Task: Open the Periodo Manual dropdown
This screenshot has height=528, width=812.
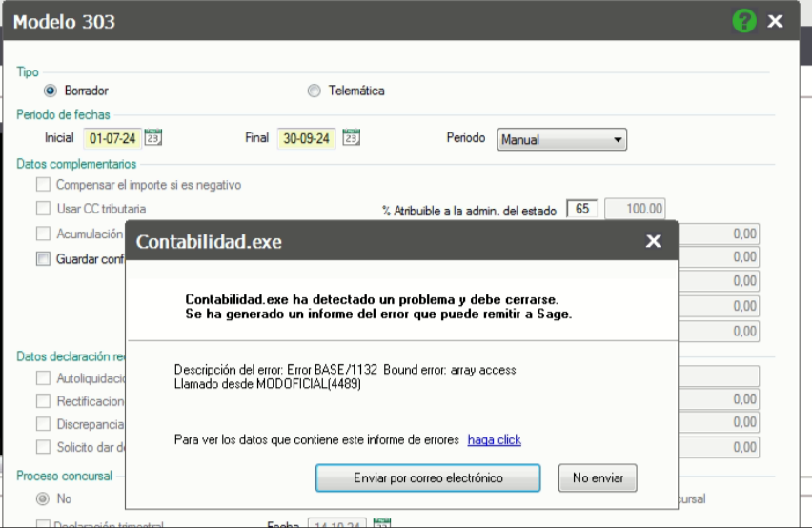Action: 562,139
